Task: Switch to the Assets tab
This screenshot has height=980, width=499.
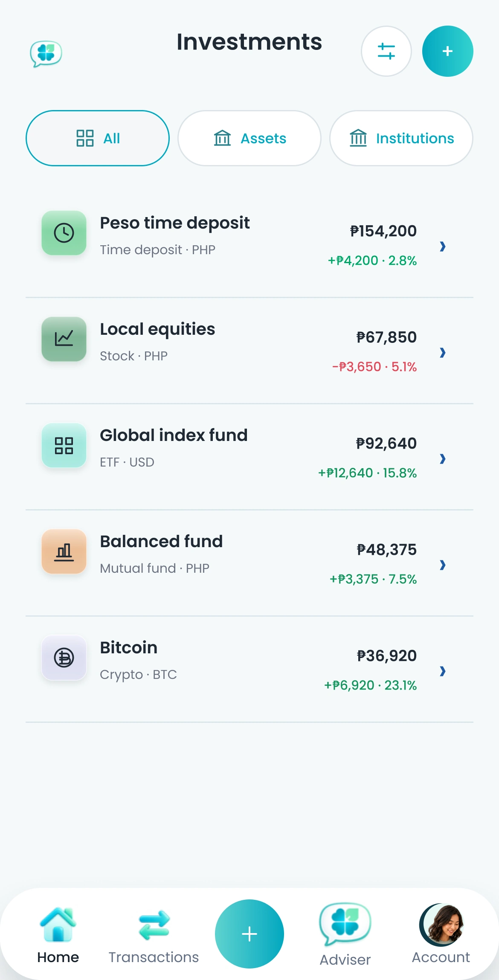Action: [249, 138]
